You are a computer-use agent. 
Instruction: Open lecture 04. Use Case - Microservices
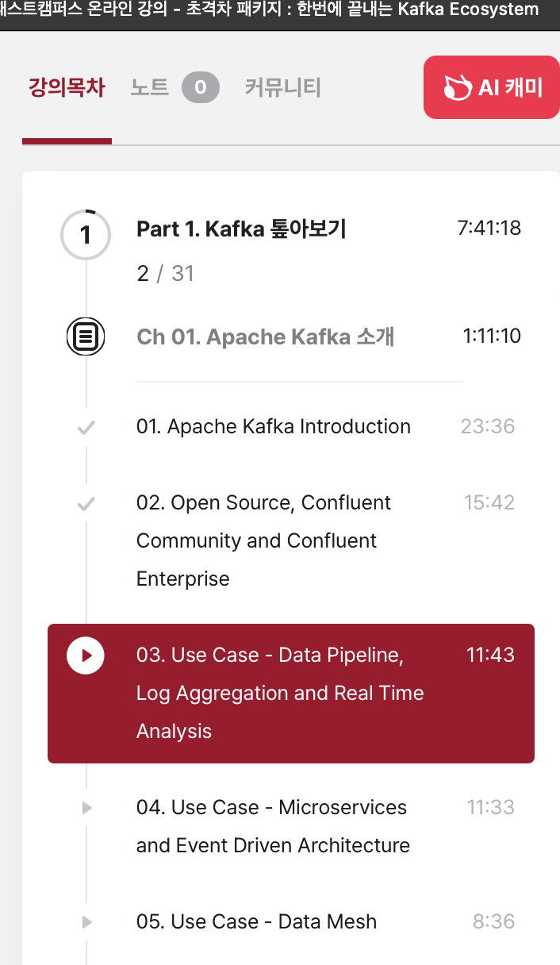[273, 826]
